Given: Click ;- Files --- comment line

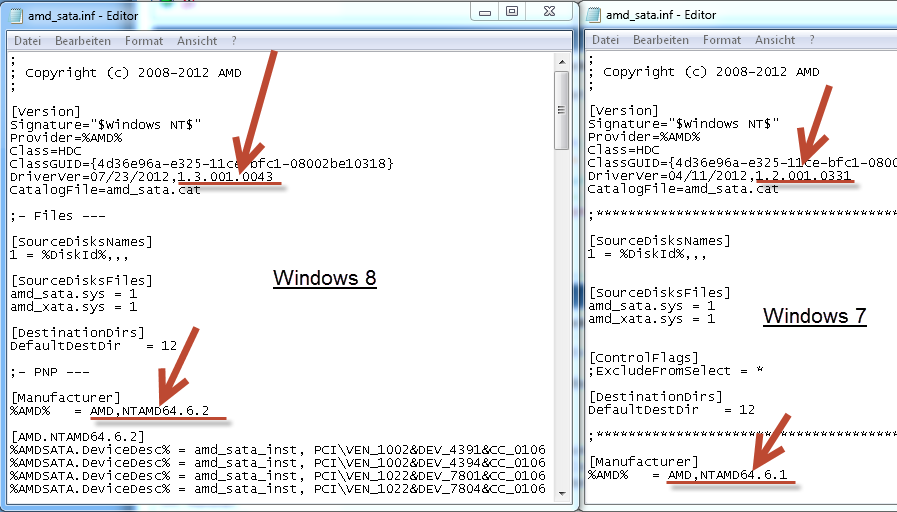Looking at the screenshot, I should point(58,216).
